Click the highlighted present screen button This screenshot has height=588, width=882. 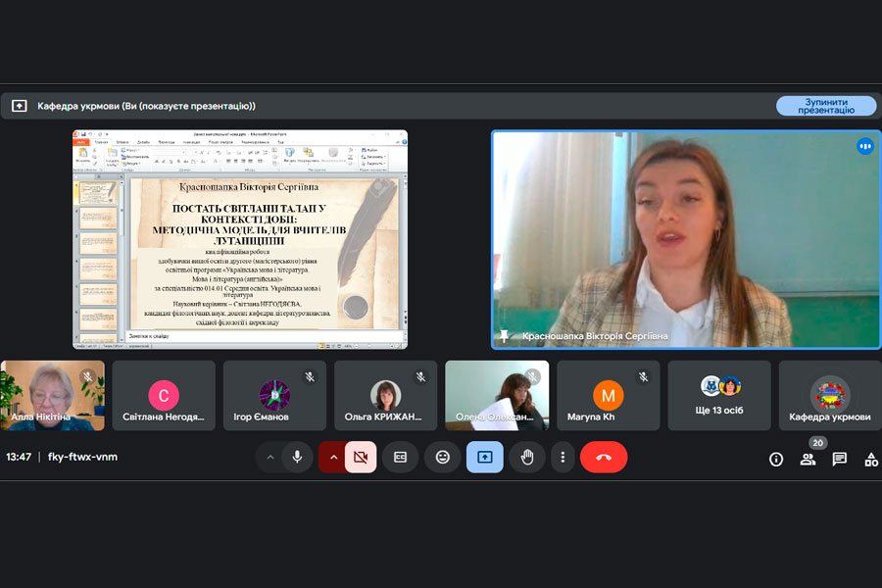click(x=485, y=457)
